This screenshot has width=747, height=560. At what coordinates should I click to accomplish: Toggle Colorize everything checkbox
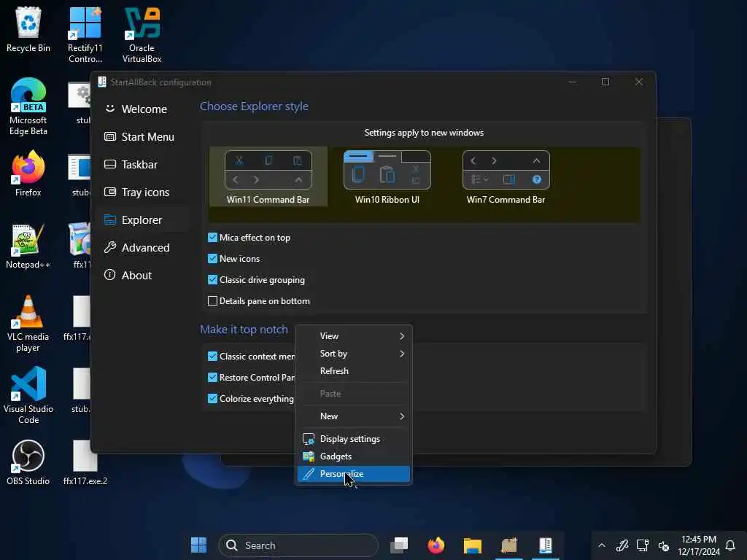(x=212, y=399)
